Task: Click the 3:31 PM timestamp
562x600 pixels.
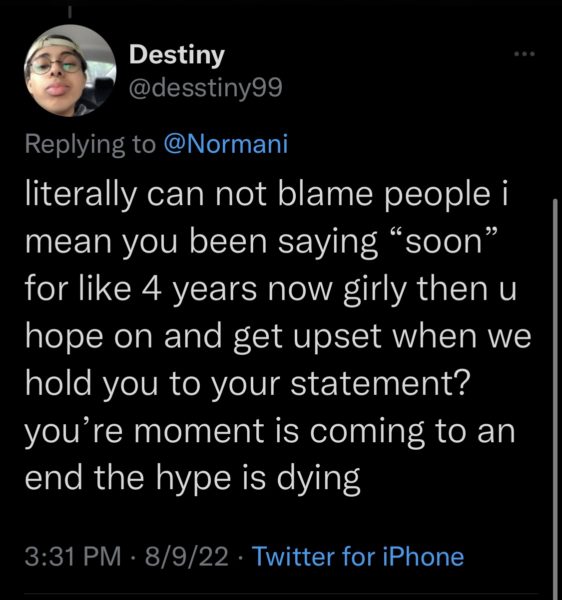Action: click(x=73, y=556)
